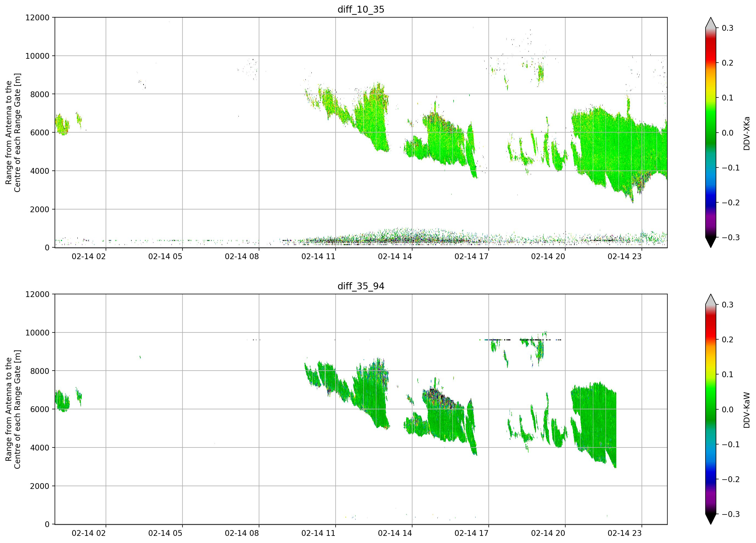Screen dimensions: 756x543
Task: Click the 02-14 23 tick under diff_10_35
Action: (625, 256)
